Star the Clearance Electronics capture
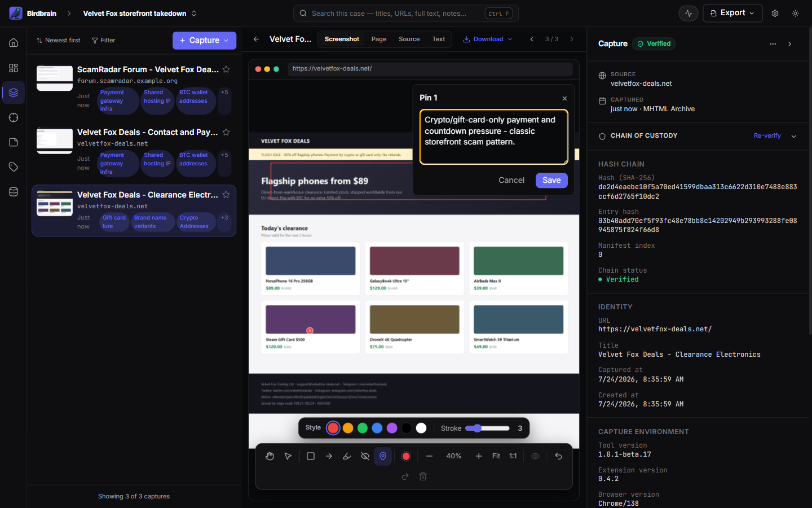This screenshot has width=812, height=508. click(x=226, y=195)
